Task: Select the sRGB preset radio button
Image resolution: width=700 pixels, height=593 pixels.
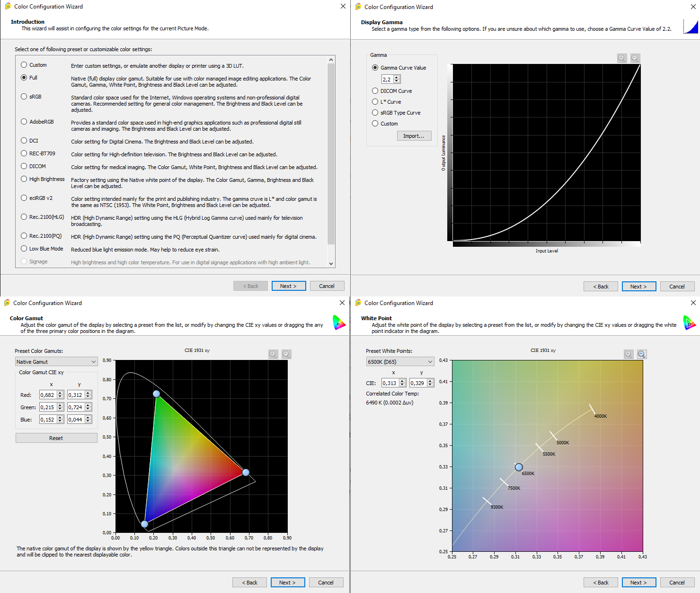Action: pos(24,97)
